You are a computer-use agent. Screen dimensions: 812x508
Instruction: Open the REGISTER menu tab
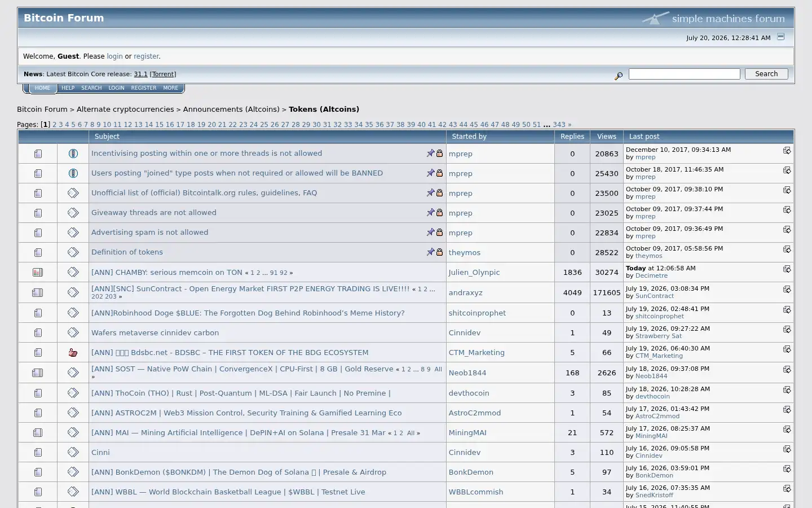click(144, 88)
